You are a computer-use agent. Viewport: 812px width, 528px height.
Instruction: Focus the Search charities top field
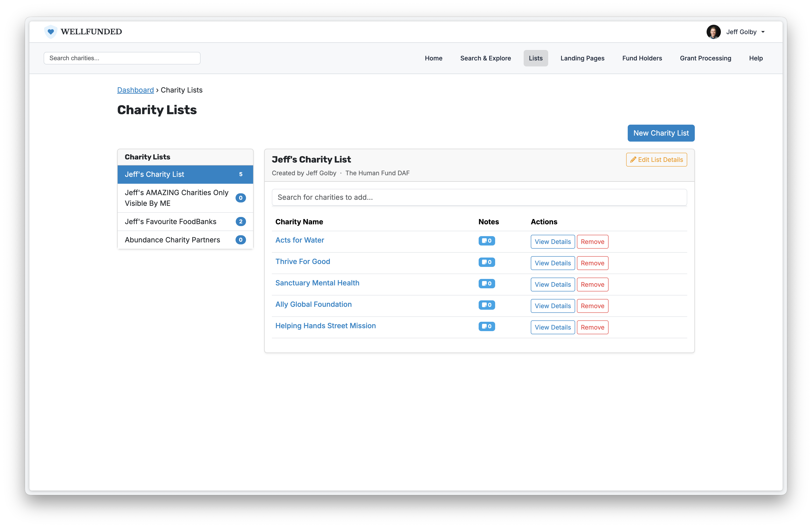122,58
